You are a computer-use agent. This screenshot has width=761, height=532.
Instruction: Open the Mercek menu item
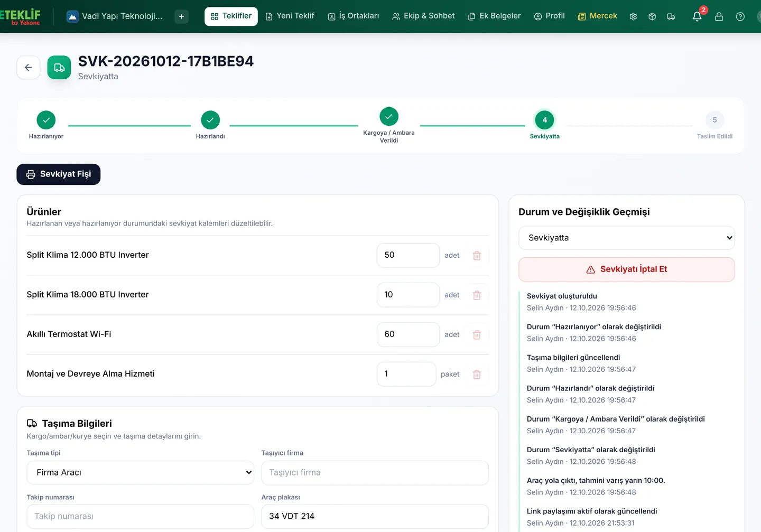(597, 16)
